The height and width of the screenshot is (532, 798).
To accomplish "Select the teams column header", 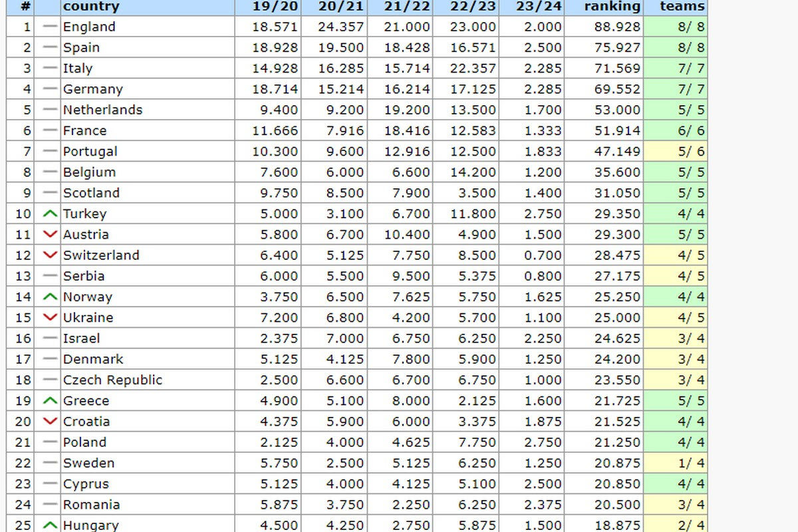I will [682, 7].
